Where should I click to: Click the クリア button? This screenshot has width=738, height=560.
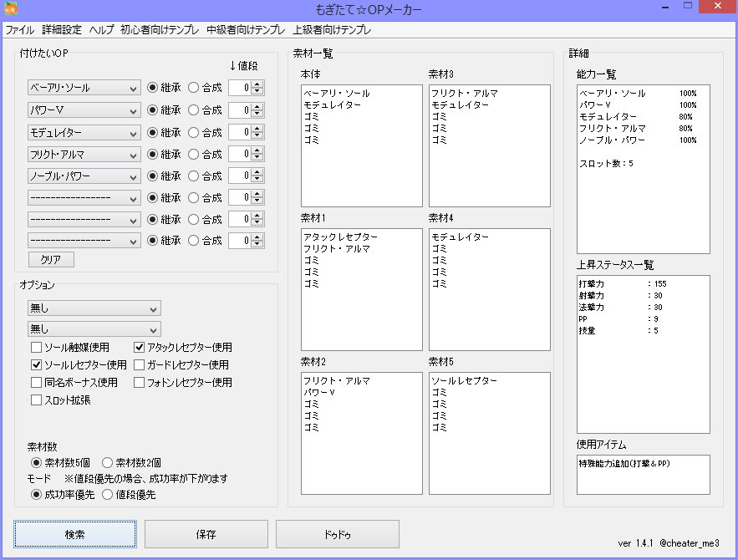point(51,259)
